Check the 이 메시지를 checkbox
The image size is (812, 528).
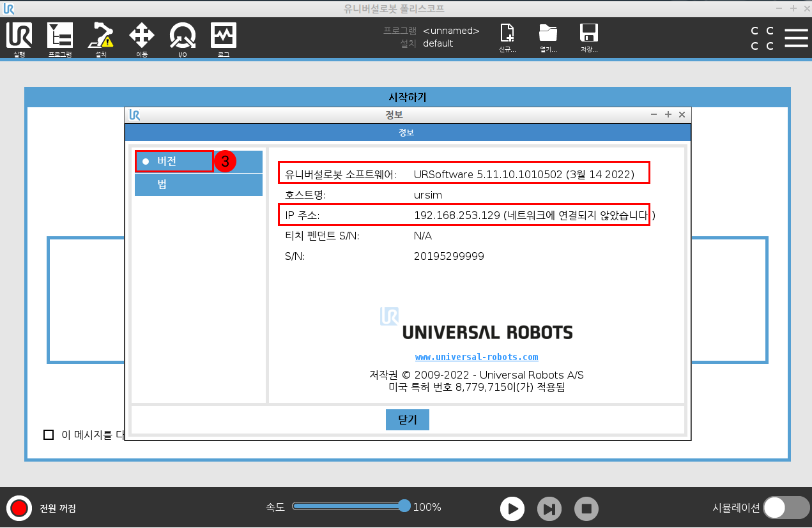pos(49,435)
